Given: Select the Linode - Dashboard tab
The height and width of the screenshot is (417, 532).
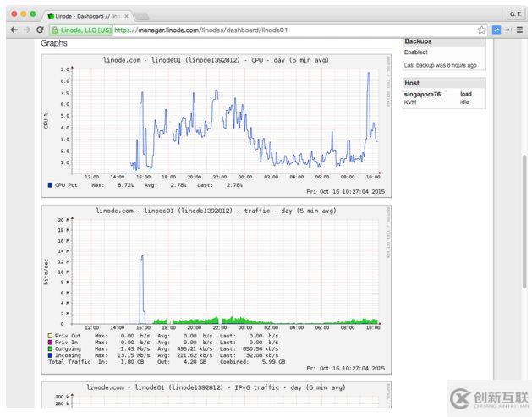Looking at the screenshot, I should click(x=87, y=16).
